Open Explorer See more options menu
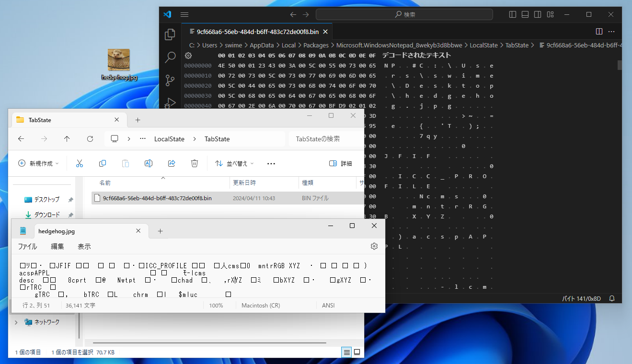This screenshot has height=364, width=632. point(271,163)
